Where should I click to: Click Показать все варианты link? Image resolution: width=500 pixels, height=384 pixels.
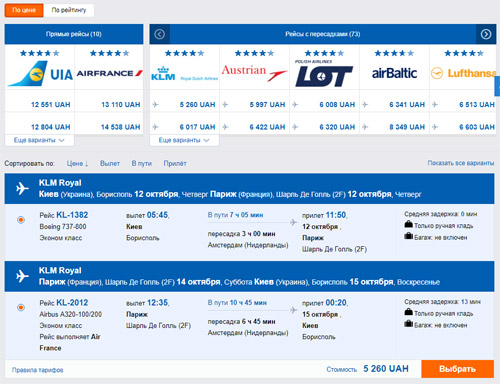point(461,163)
